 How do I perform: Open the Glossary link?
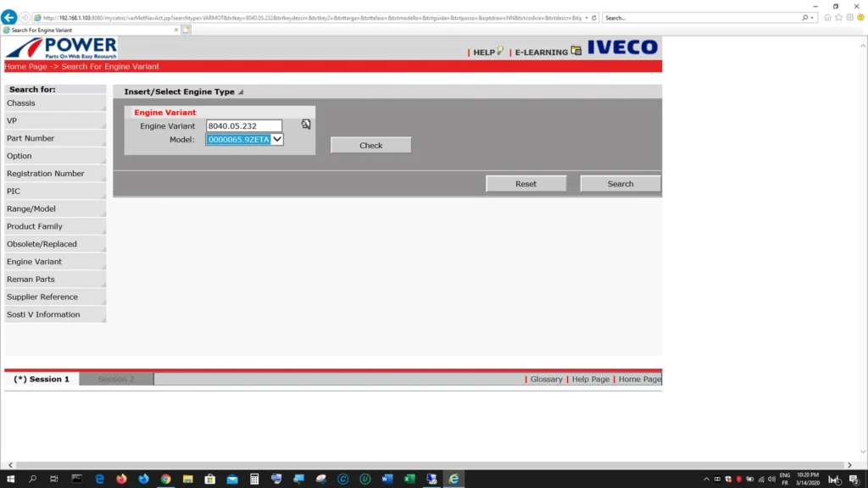(x=546, y=379)
